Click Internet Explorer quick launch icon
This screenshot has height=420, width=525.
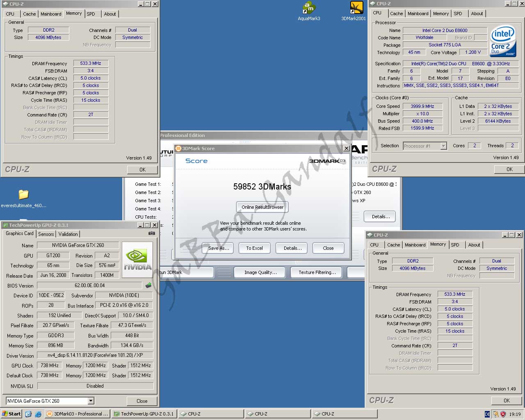point(38,414)
